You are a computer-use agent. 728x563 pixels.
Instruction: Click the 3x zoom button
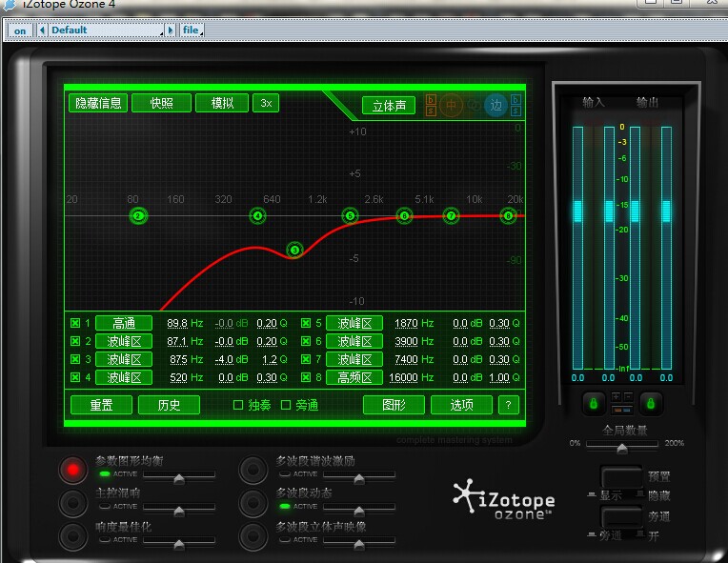pos(266,103)
